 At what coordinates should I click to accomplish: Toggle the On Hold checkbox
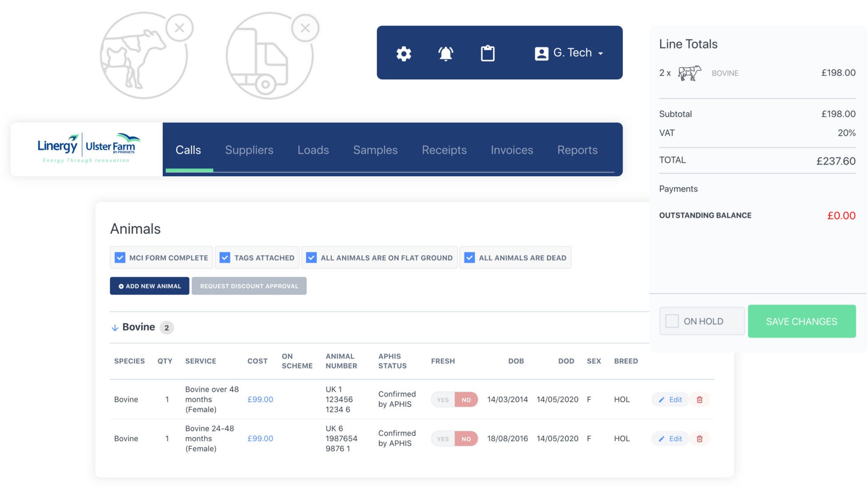672,321
